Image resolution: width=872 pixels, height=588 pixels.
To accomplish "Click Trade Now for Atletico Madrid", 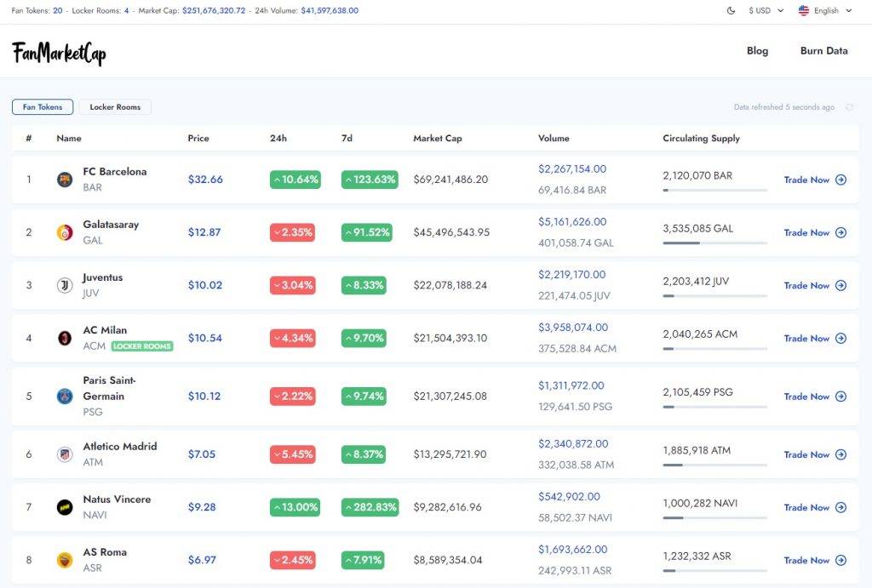I will point(815,454).
